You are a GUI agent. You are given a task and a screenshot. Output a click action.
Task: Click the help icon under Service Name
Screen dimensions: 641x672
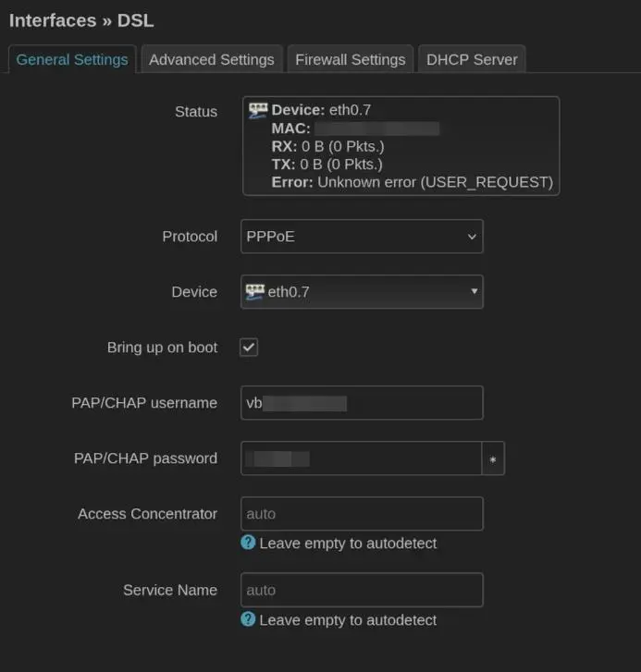248,619
